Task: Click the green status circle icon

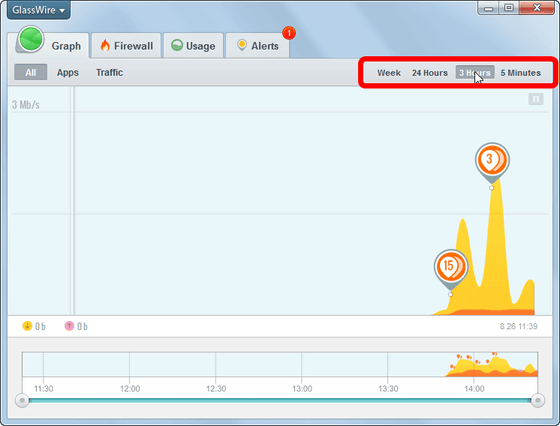Action: (31, 39)
